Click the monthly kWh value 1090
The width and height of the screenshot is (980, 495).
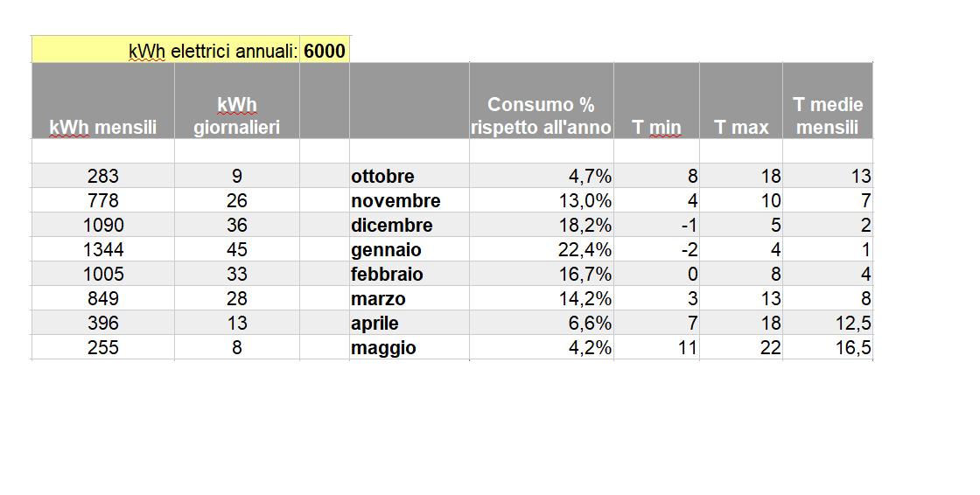tap(103, 225)
